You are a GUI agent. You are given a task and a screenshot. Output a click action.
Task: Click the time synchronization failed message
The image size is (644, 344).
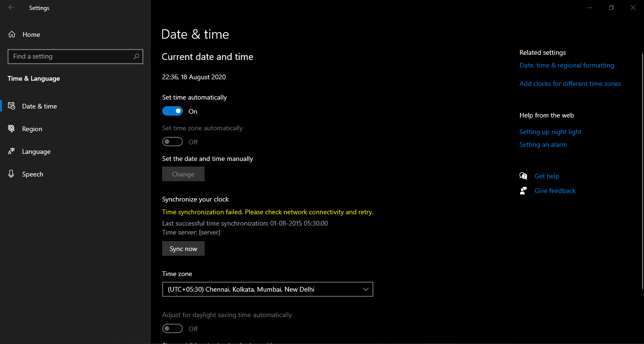268,212
